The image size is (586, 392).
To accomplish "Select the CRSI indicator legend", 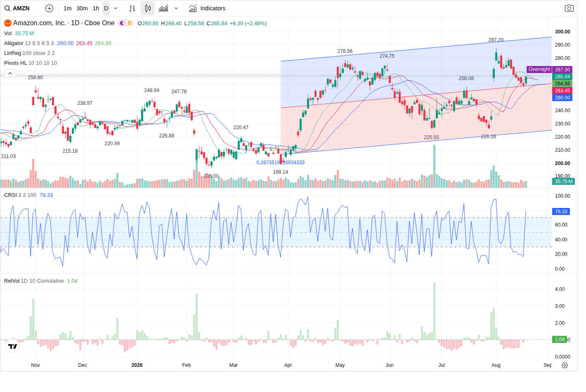I will (x=10, y=195).
